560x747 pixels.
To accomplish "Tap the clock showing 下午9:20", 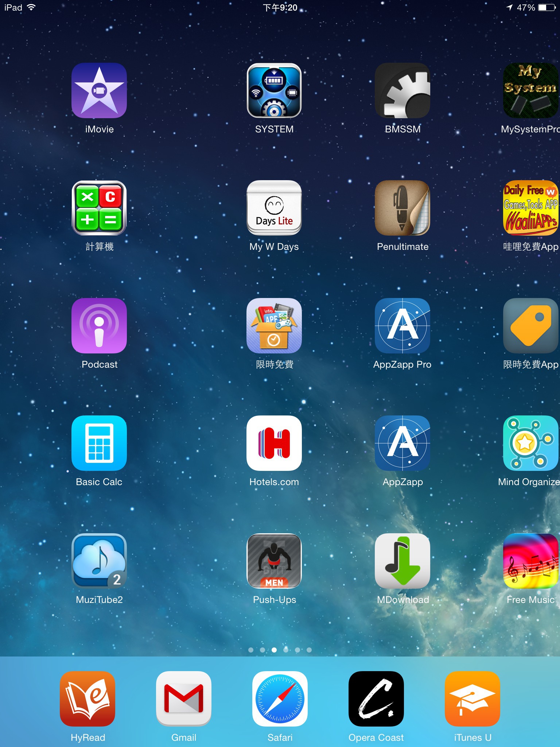I will (280, 8).
